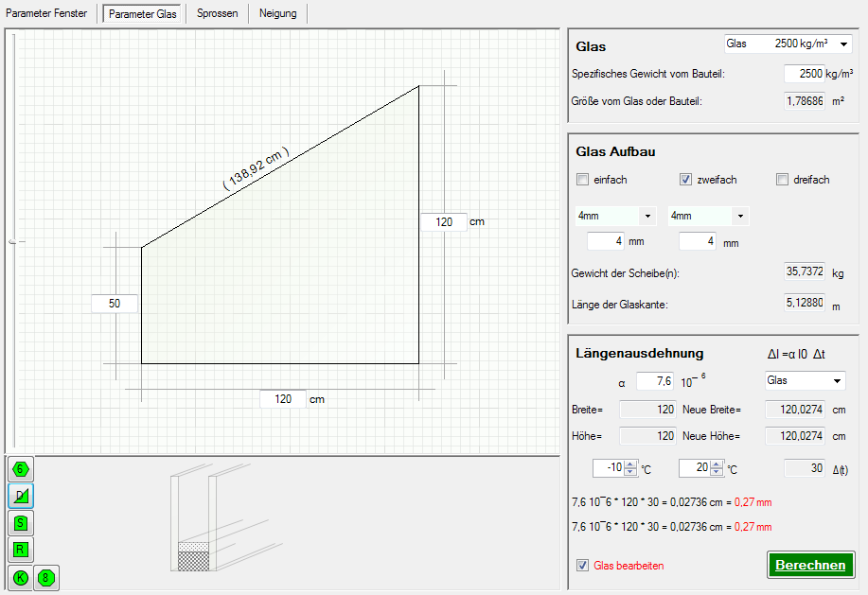Image resolution: width=868 pixels, height=595 pixels.
Task: Go to the Neigung tab
Action: (x=277, y=13)
